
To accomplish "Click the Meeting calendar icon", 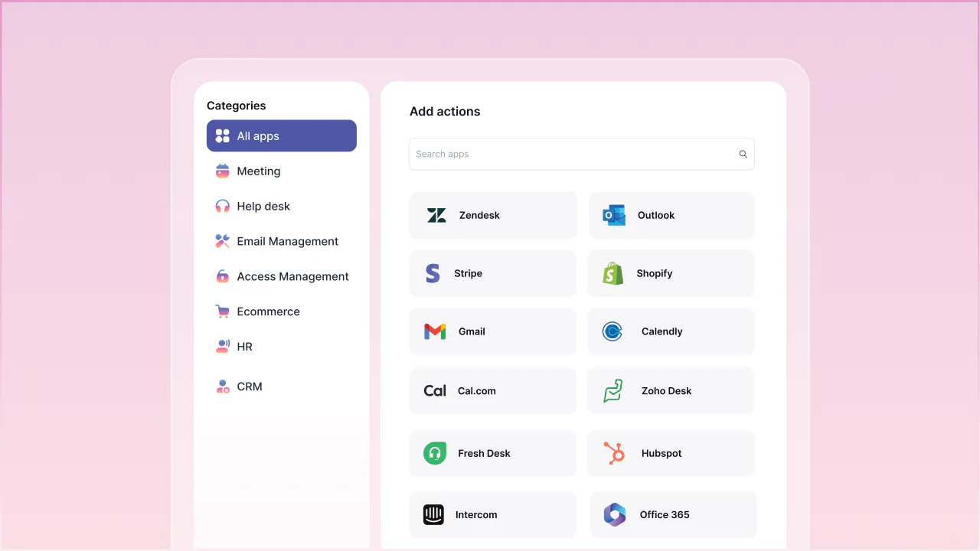I will pyautogui.click(x=223, y=171).
